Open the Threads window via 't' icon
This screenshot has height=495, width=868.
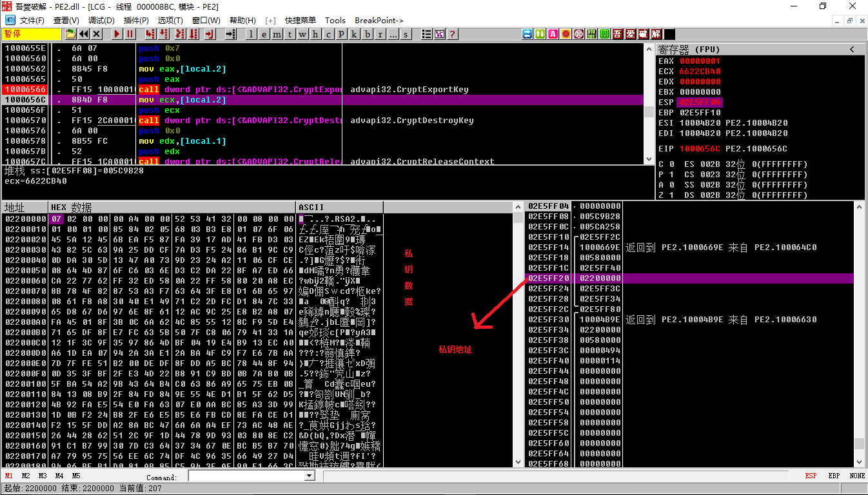coord(290,34)
